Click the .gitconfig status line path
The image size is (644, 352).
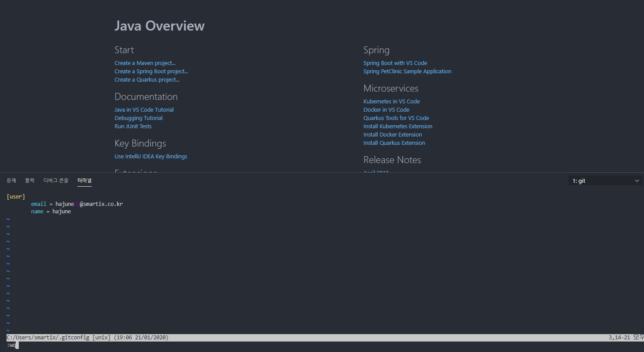(48, 338)
